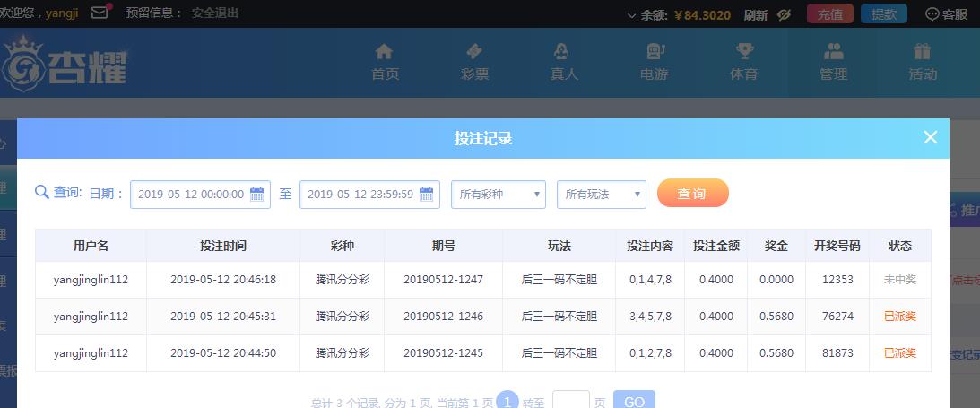Open the 真人 live casino icon

tap(564, 52)
